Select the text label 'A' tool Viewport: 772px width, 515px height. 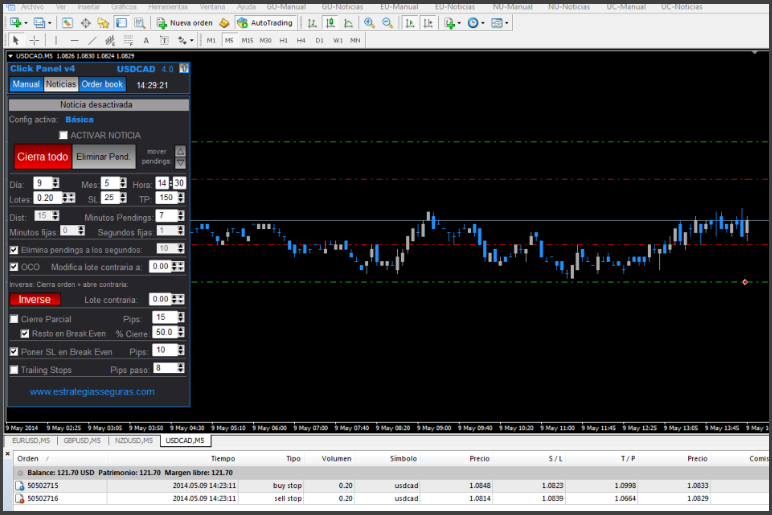[146, 40]
